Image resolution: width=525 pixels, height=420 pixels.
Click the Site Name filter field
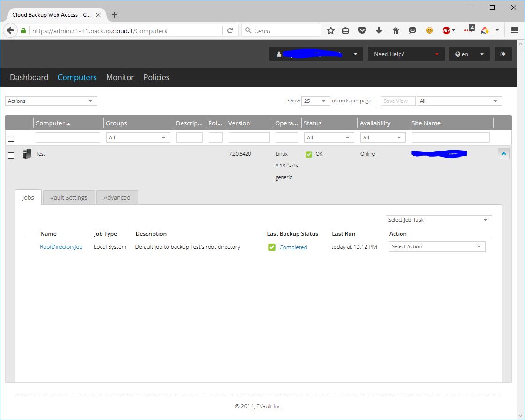[x=451, y=138]
